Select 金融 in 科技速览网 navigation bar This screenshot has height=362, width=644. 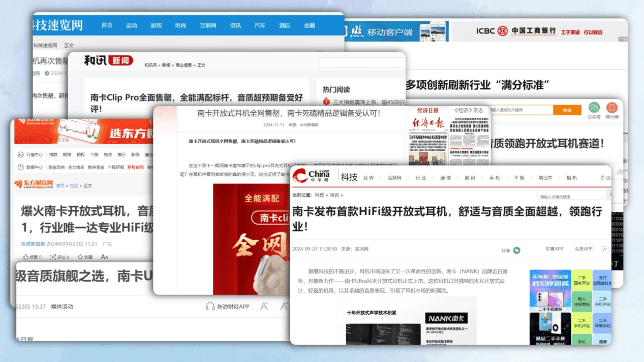(x=309, y=25)
